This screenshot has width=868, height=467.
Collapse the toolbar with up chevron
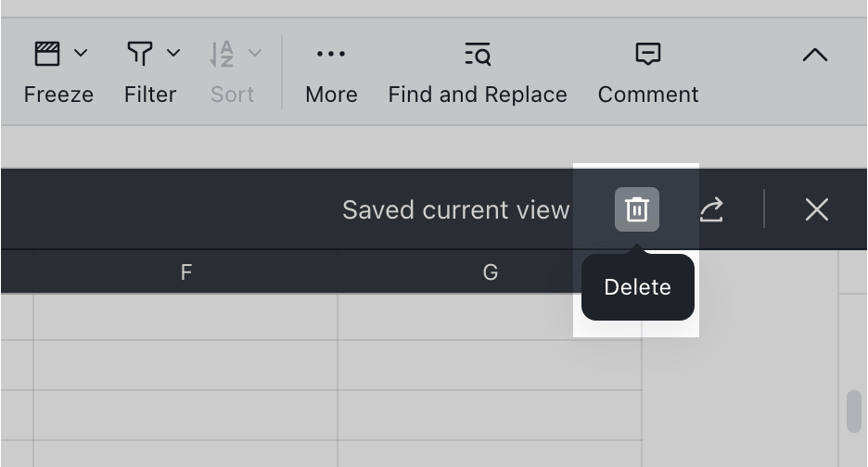pyautogui.click(x=814, y=56)
